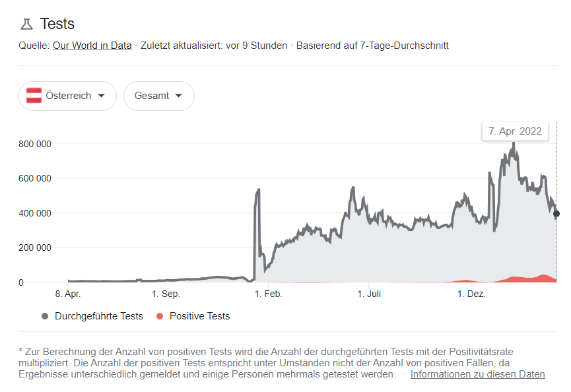The height and width of the screenshot is (392, 571).
Task: Click the red Positive Tests legend dot
Action: pos(160,316)
